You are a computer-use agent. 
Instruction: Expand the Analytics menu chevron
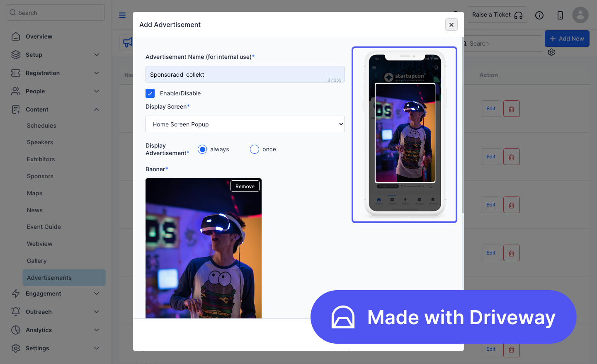(x=97, y=330)
